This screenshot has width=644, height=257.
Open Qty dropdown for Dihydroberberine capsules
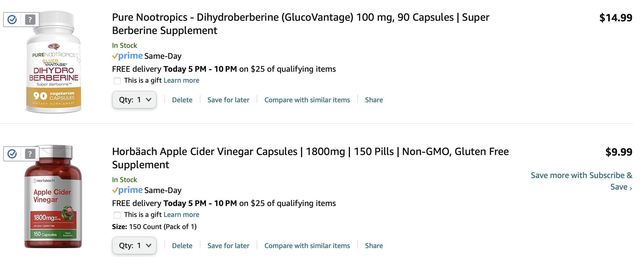(x=134, y=100)
